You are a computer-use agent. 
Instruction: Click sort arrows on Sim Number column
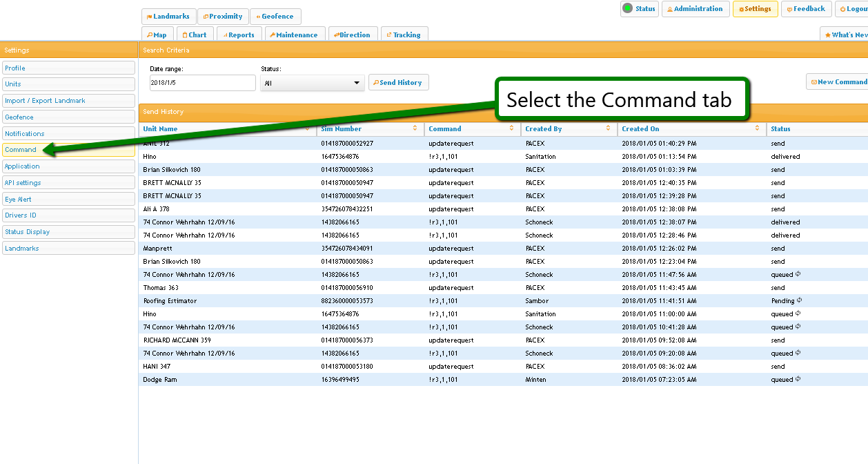pyautogui.click(x=415, y=128)
